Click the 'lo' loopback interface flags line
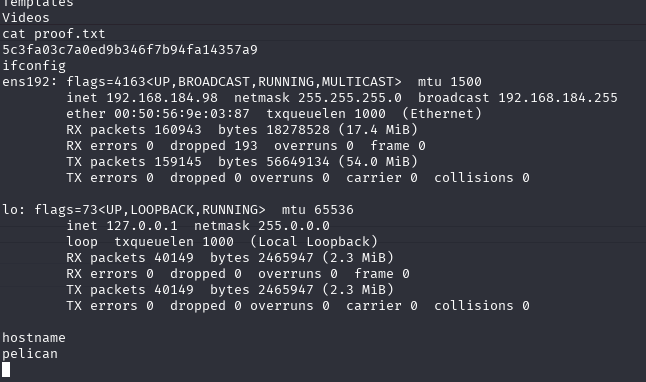 [x=178, y=210]
